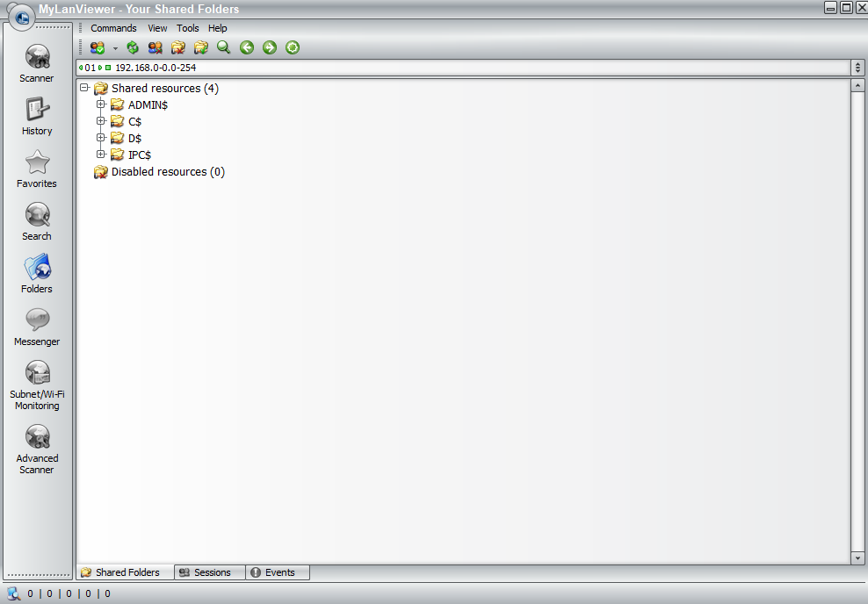Expand the IPC$ share
The height and width of the screenshot is (604, 868).
click(x=101, y=154)
